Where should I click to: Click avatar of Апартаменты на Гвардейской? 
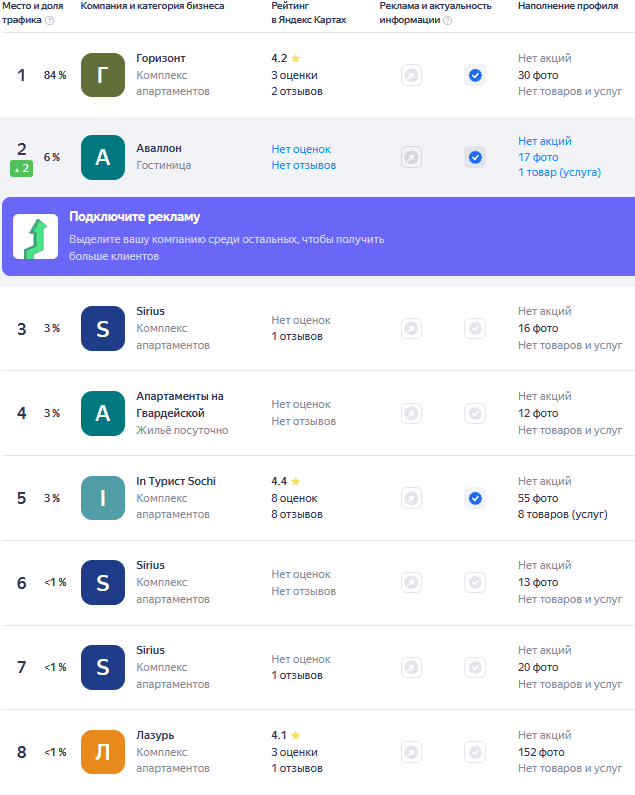tap(103, 413)
